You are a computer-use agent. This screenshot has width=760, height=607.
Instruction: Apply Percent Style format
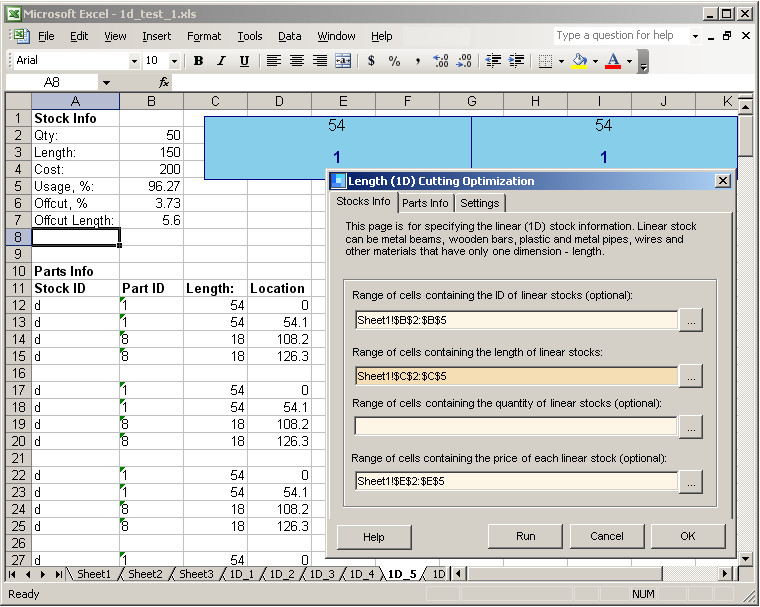click(395, 61)
